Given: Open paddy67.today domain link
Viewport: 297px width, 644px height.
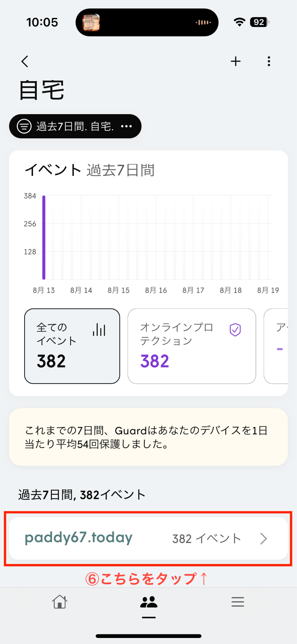Looking at the screenshot, I should [79, 538].
